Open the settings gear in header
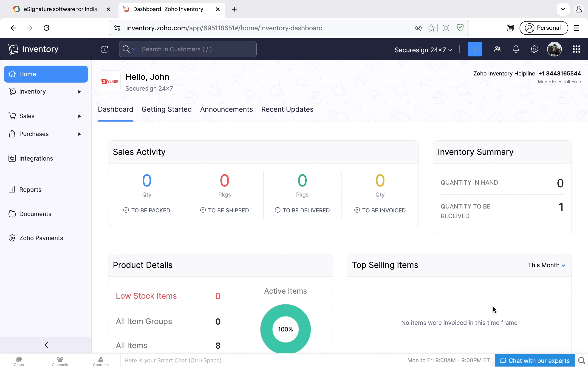Viewport: 588px width, 367px height. pyautogui.click(x=534, y=49)
